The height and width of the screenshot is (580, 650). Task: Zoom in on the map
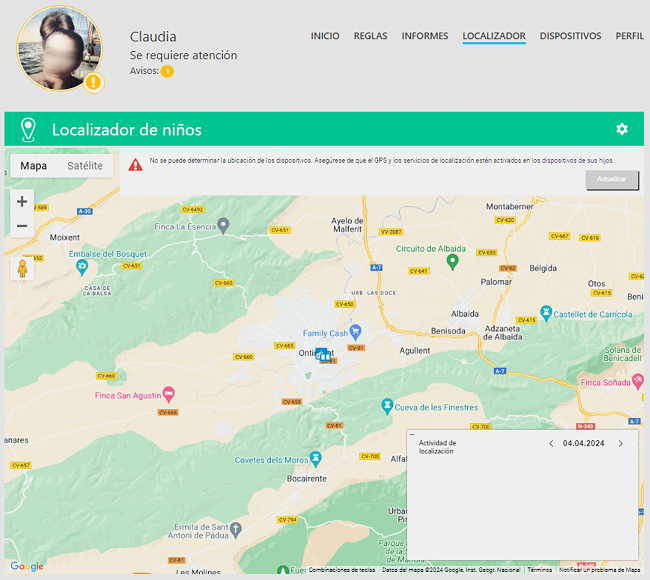22,201
